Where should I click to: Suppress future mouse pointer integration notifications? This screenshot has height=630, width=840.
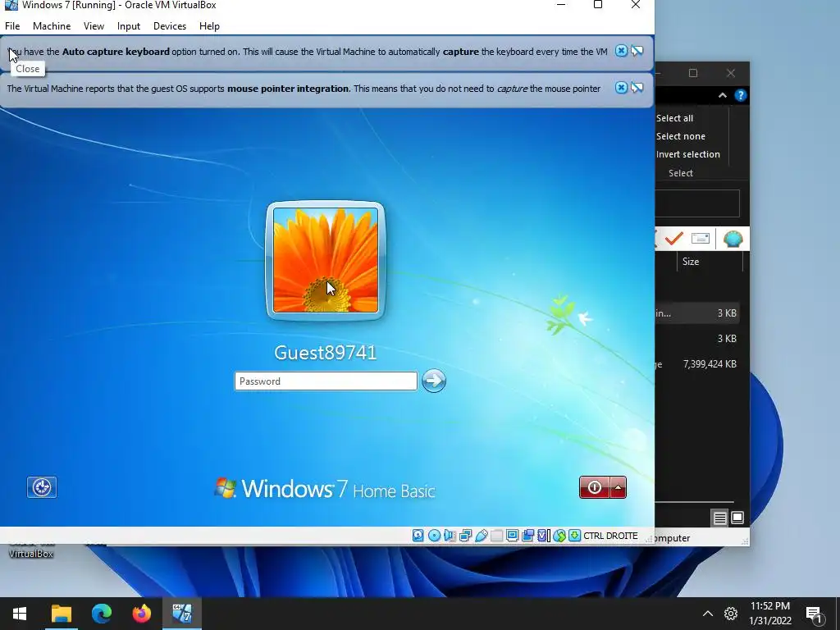tap(637, 88)
